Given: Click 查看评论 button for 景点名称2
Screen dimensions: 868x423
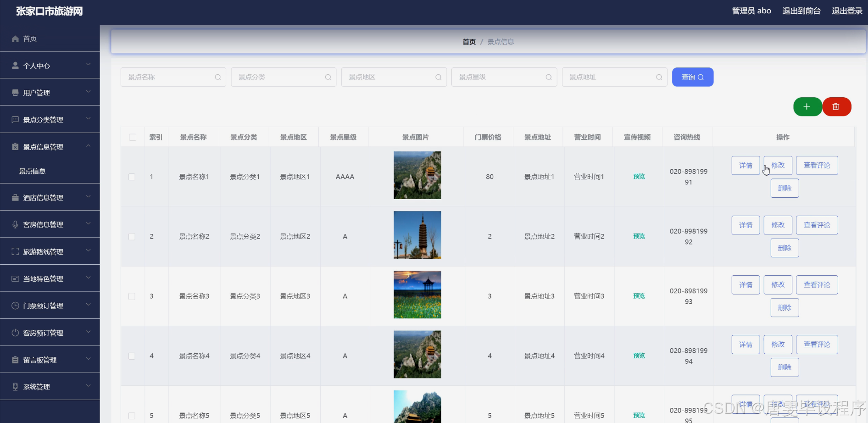Looking at the screenshot, I should coord(817,225).
